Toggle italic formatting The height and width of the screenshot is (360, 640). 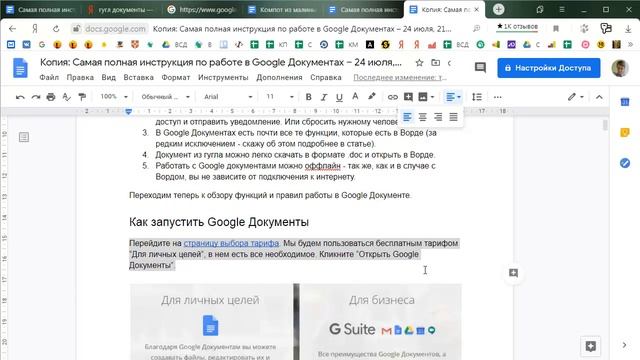click(x=324, y=97)
